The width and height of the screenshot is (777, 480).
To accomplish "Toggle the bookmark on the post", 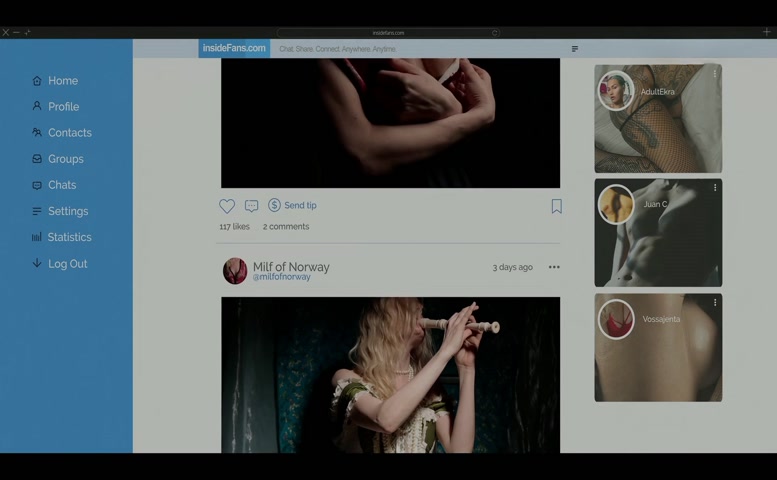I will click(556, 206).
